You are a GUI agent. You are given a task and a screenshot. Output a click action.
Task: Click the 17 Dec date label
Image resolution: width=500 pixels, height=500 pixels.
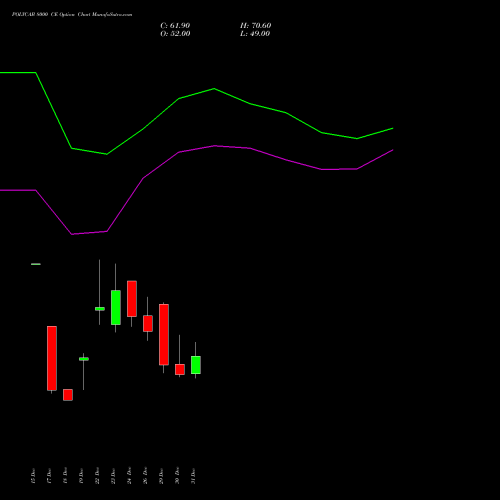click(x=49, y=476)
